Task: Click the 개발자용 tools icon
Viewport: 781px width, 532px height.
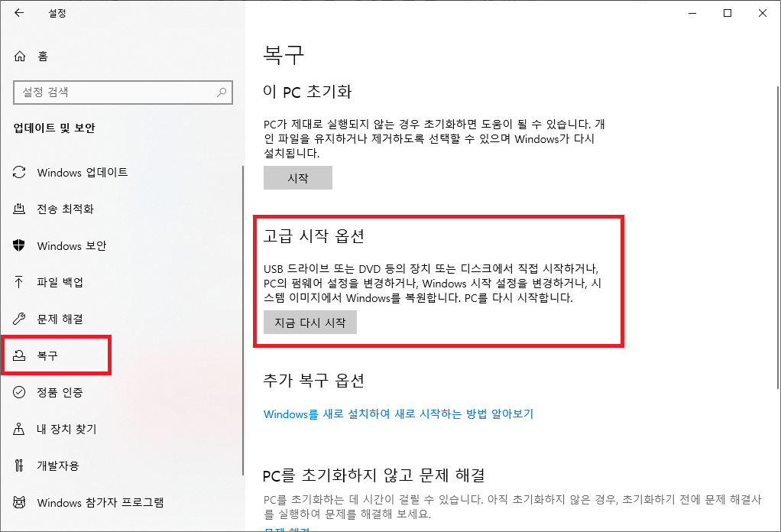Action: 19,465
